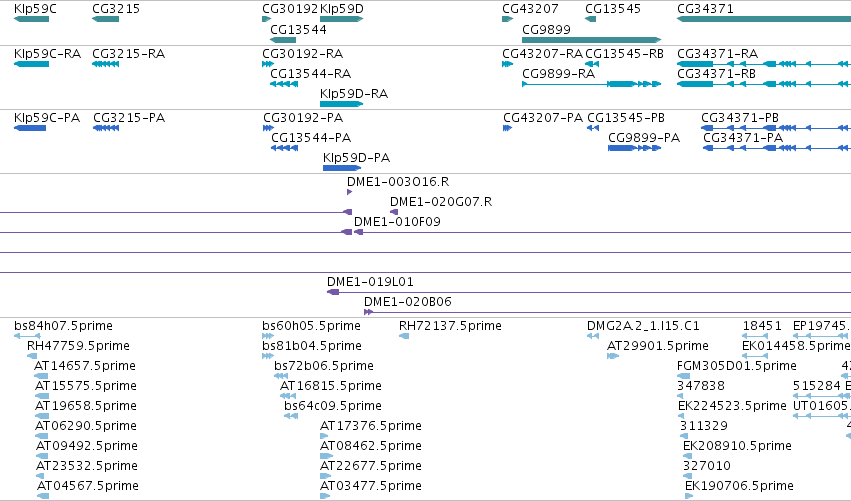Click the CG3215-RA transcript label
The image size is (851, 501).
point(129,54)
